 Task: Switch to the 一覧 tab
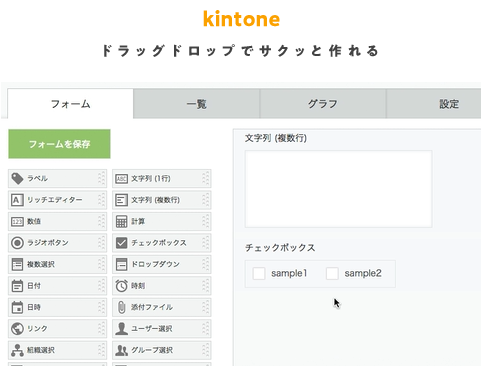coord(196,104)
